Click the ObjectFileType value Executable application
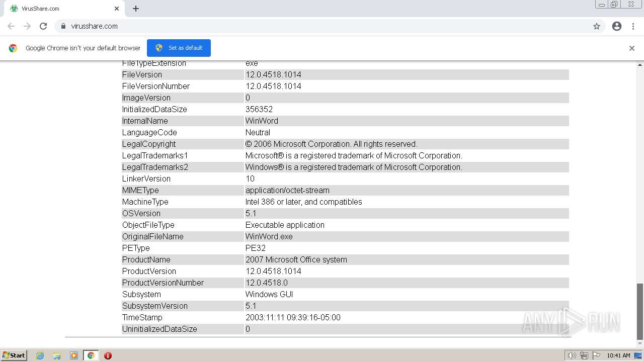Viewport: 644px width, 362px height. [285, 225]
